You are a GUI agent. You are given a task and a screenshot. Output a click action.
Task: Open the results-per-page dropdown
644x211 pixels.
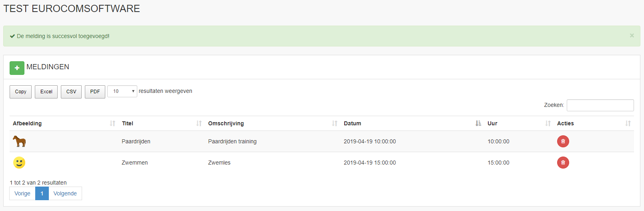122,91
